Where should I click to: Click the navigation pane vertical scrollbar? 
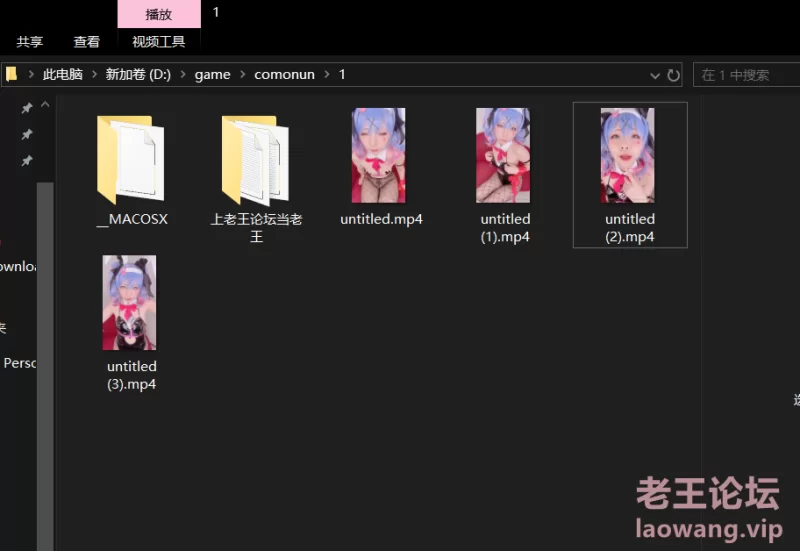click(x=45, y=366)
